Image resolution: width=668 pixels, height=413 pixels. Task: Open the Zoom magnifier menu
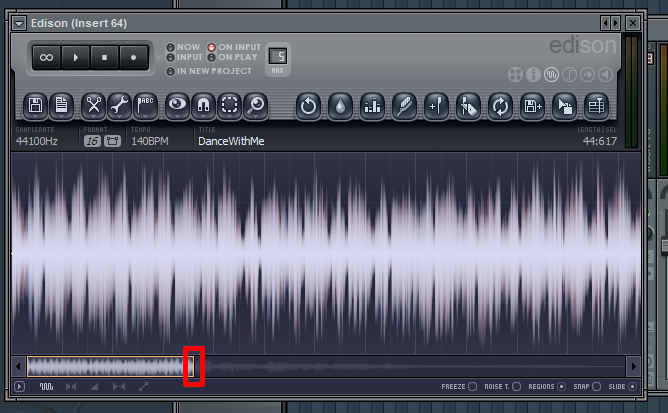[256, 106]
